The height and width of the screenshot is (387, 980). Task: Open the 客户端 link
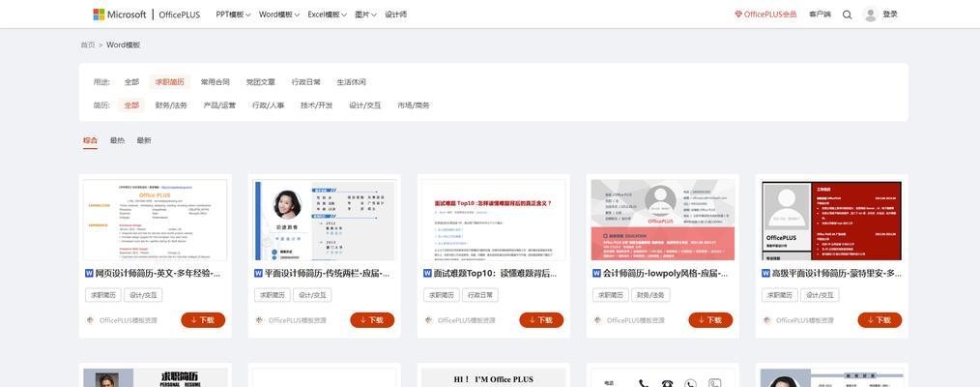(x=820, y=15)
